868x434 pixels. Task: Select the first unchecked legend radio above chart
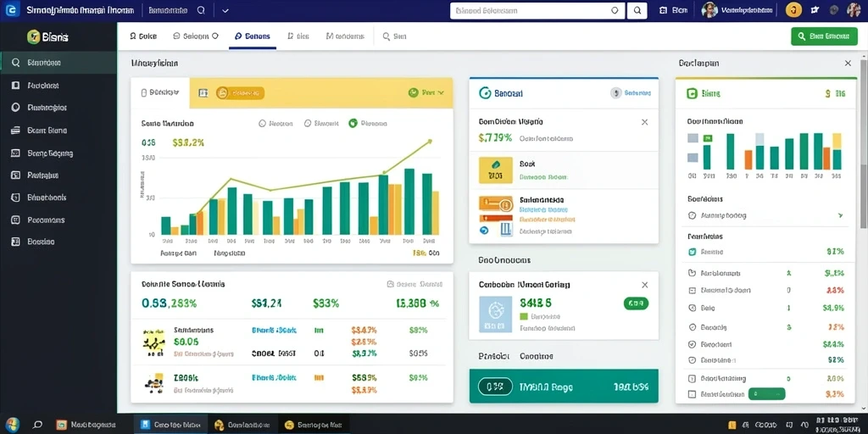pyautogui.click(x=263, y=124)
